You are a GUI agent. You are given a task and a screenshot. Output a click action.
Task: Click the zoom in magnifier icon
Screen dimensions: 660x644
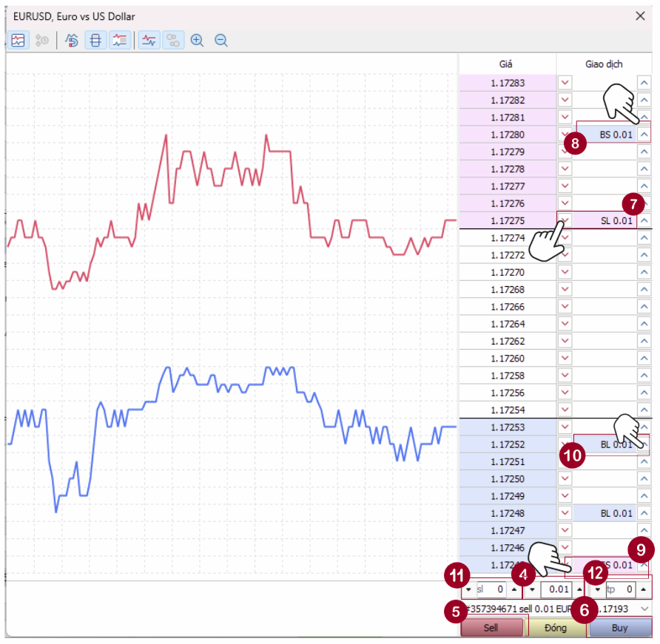point(197,41)
